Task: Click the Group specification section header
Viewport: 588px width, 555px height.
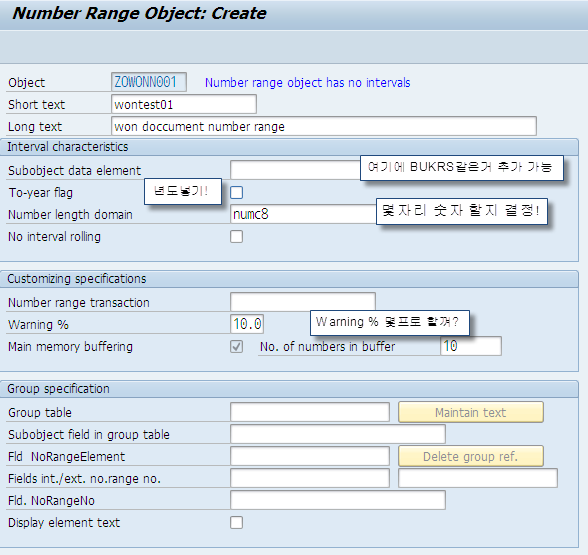Action: [x=289, y=389]
